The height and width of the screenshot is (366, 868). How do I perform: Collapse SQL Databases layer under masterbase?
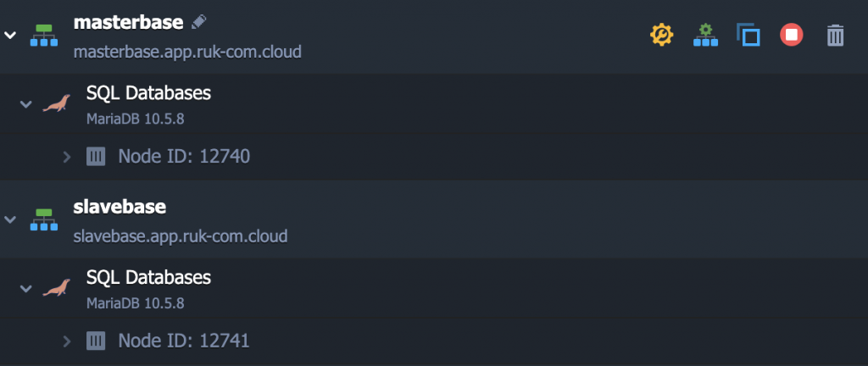pos(25,104)
